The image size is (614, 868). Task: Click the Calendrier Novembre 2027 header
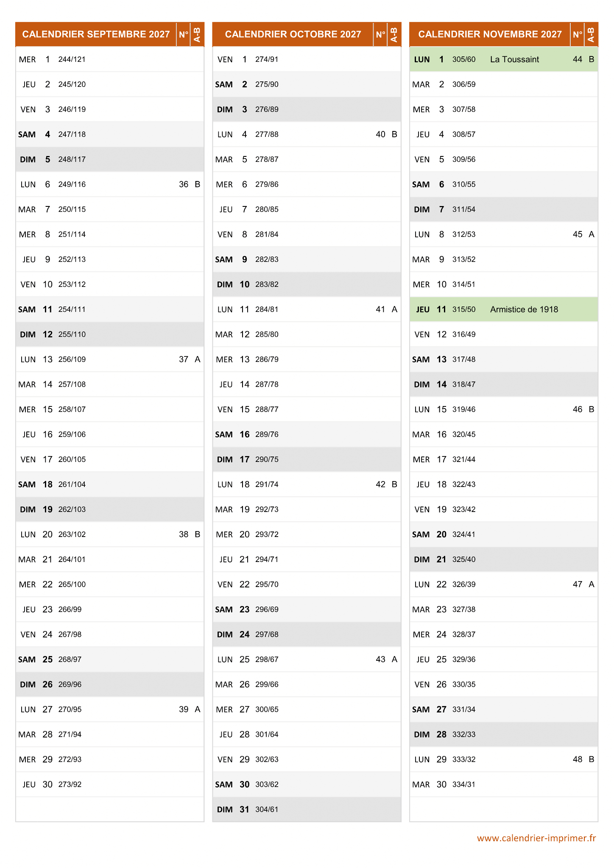[x=490, y=34]
